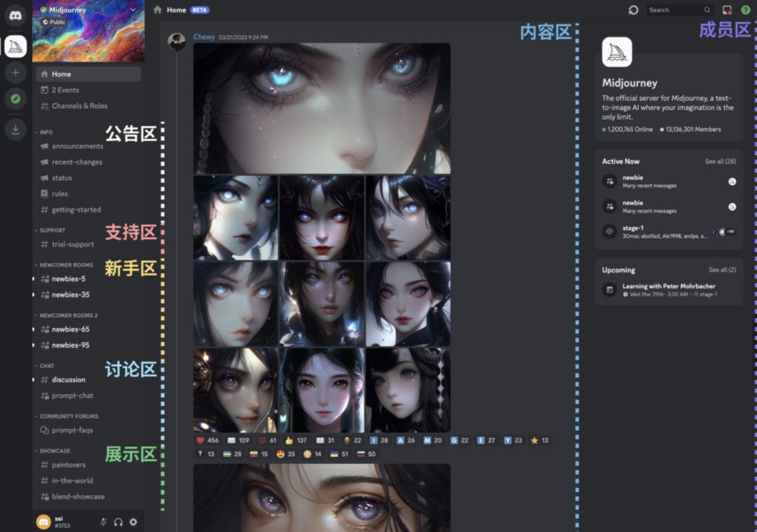Click the heart reaction with 456 count

(207, 440)
